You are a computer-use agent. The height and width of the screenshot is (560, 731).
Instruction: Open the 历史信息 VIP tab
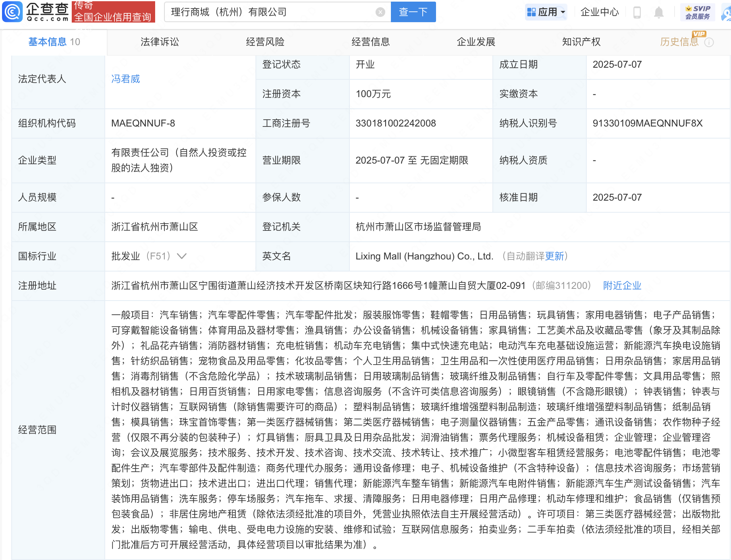point(679,42)
